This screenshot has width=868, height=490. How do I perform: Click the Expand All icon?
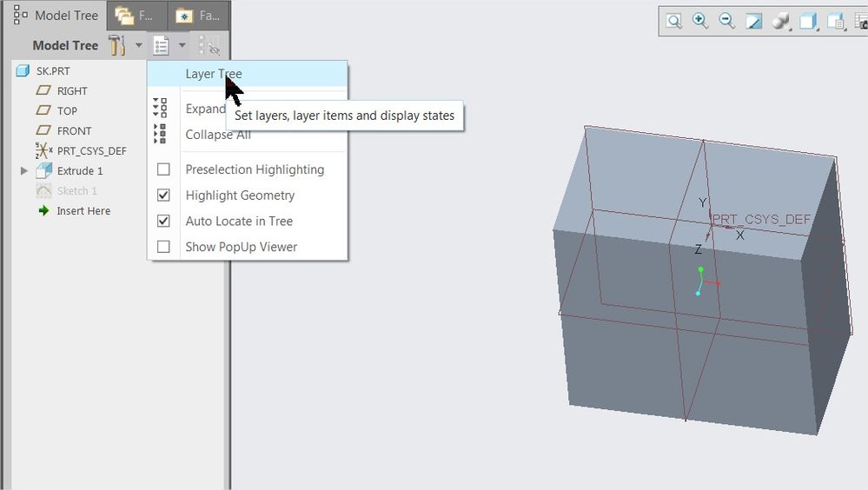[x=160, y=108]
